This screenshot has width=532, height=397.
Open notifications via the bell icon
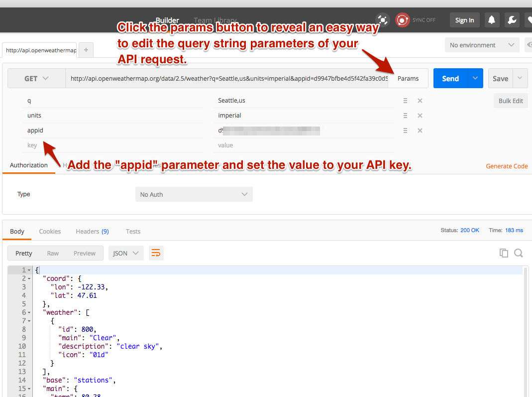(492, 20)
